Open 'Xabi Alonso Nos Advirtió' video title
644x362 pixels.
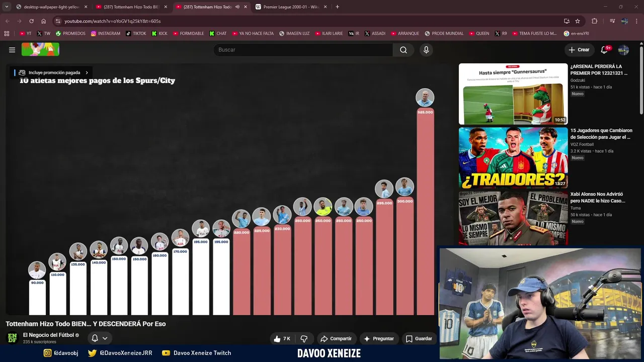tap(598, 198)
